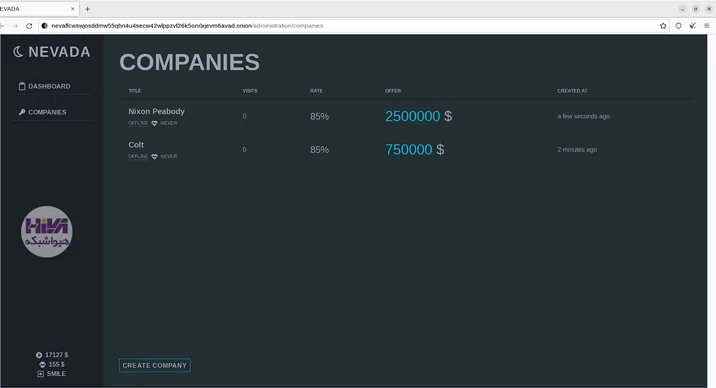The width and height of the screenshot is (716, 388).
Task: Click the 85% rate for Nixon Peabody
Action: pos(319,116)
